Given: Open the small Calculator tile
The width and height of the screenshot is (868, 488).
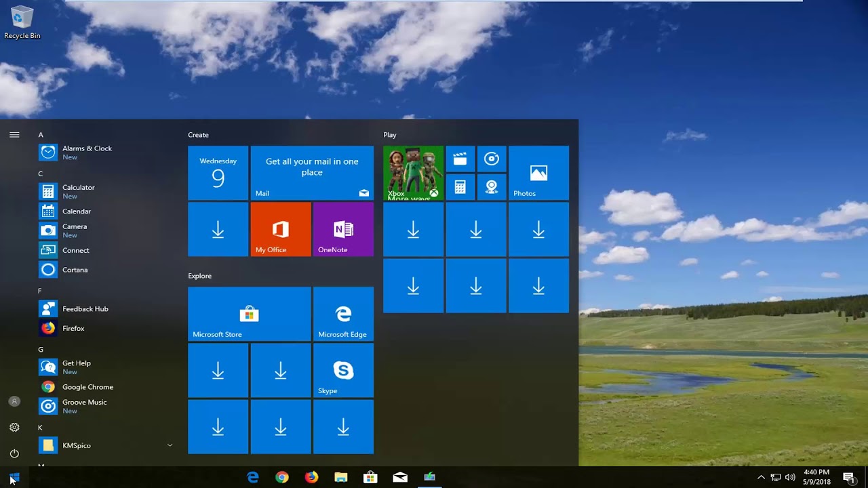Looking at the screenshot, I should click(460, 187).
